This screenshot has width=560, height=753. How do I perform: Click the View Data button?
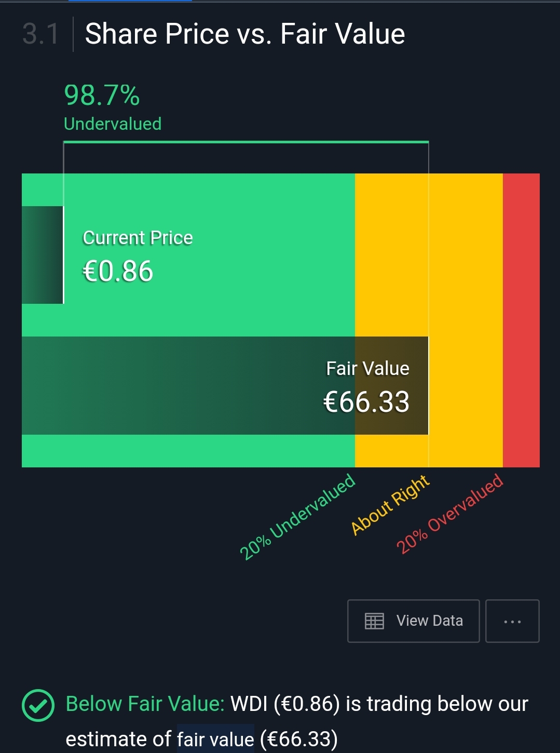[x=413, y=621]
